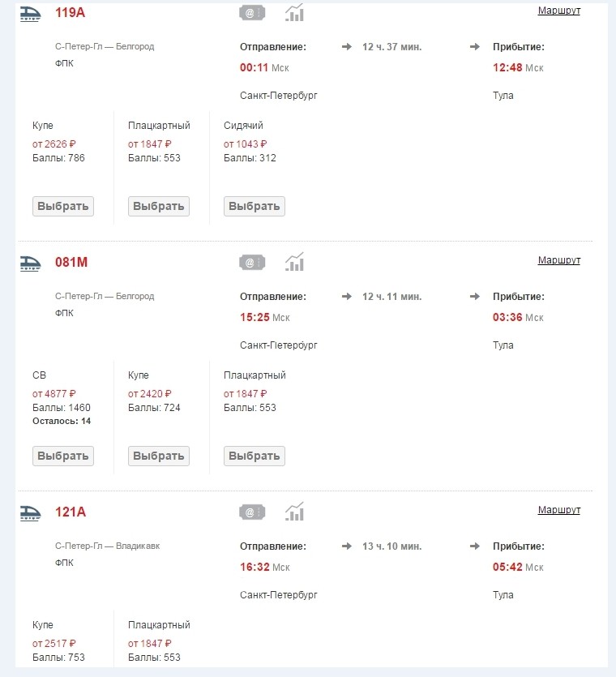Open statistics chart icon for train 081М

coord(294,262)
